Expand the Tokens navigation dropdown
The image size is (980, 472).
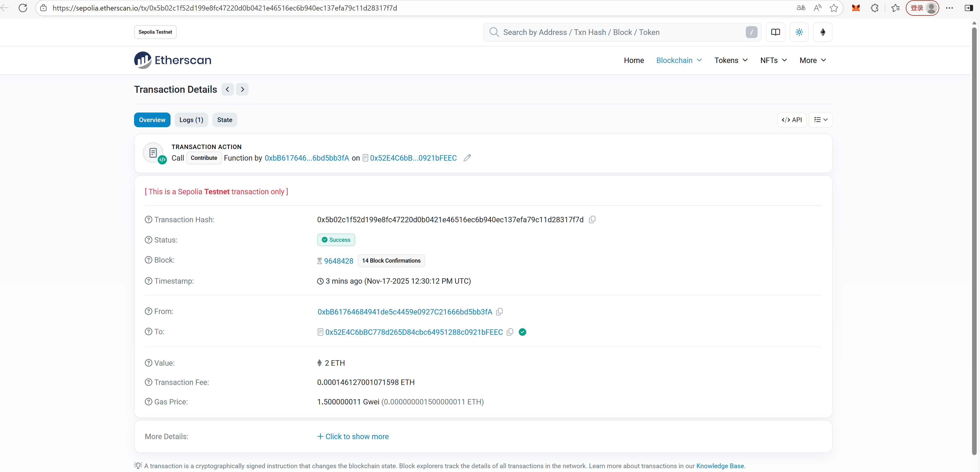tap(730, 61)
